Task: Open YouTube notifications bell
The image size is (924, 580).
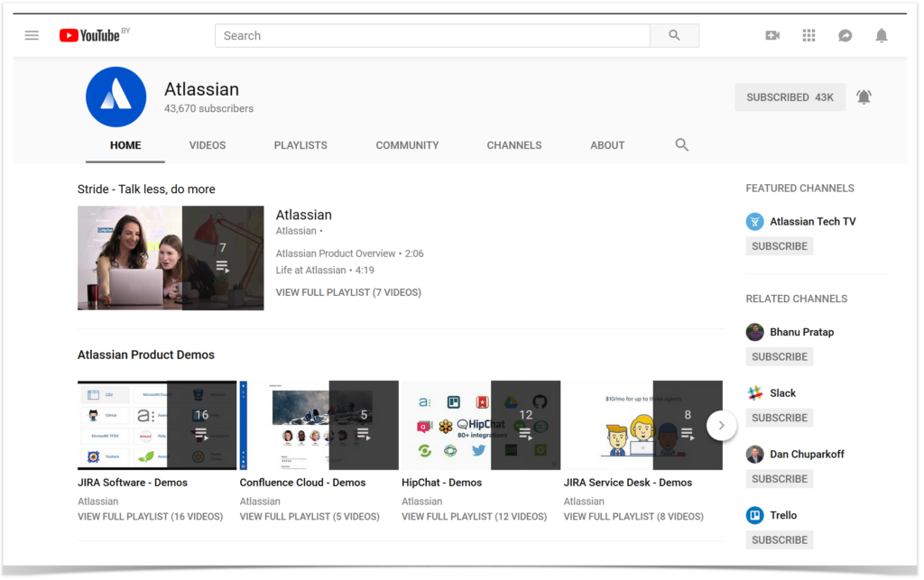Action: [882, 35]
